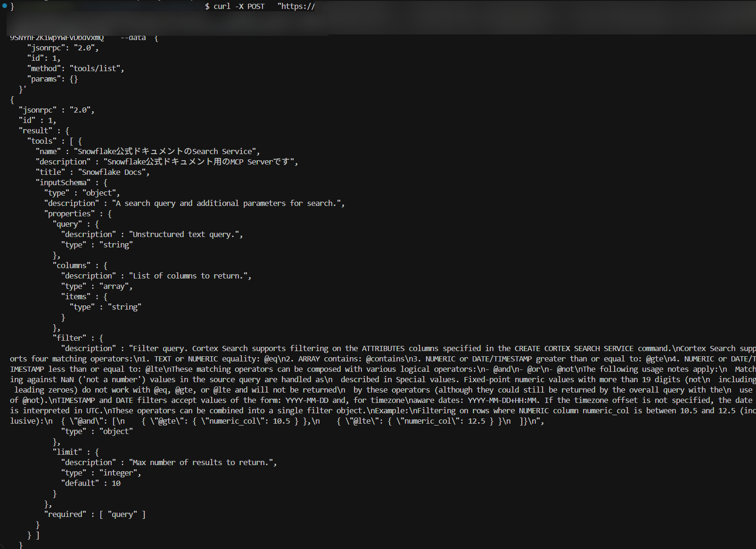The width and height of the screenshot is (756, 549).
Task: Click the blue command status dot
Action: coord(5,6)
